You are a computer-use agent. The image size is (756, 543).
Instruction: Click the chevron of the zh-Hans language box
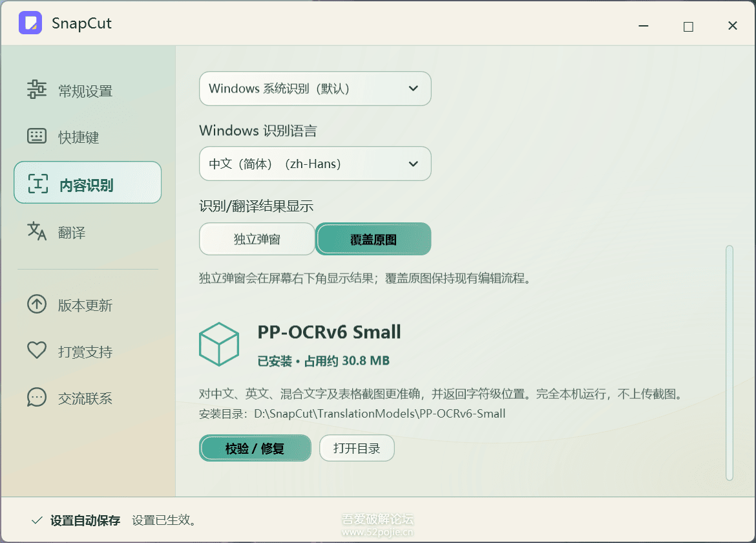pos(413,164)
